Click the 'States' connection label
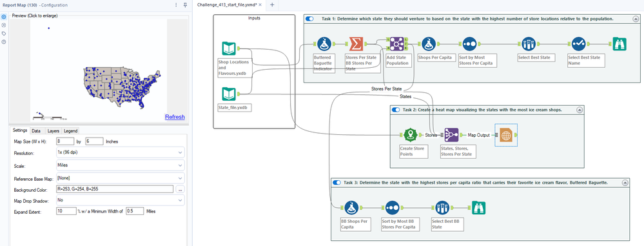The height and width of the screenshot is (246, 644). [x=405, y=96]
